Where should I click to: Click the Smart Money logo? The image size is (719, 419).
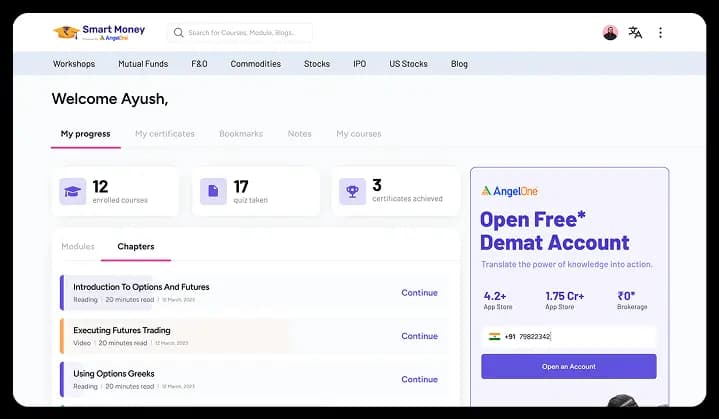pos(99,32)
